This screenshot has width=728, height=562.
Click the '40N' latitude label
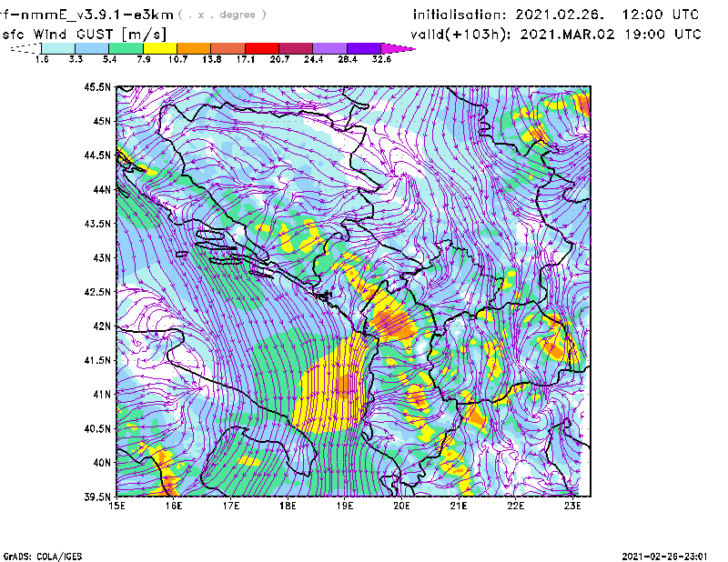(x=102, y=463)
